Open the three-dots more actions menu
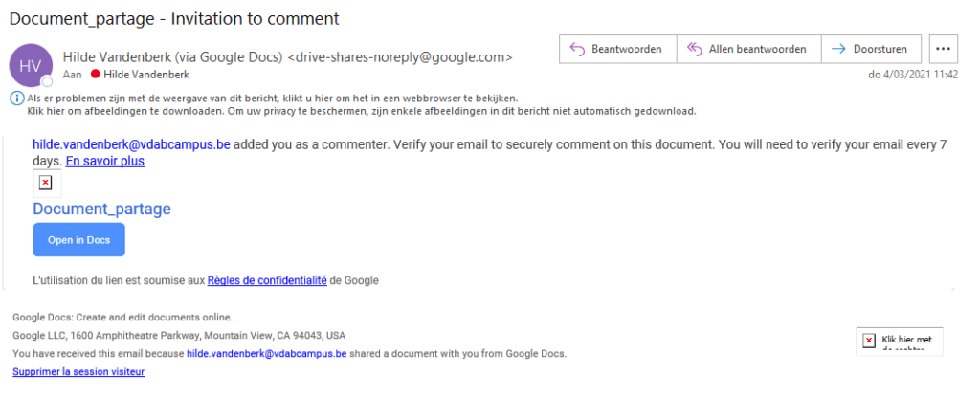The width and height of the screenshot is (980, 397). click(944, 49)
